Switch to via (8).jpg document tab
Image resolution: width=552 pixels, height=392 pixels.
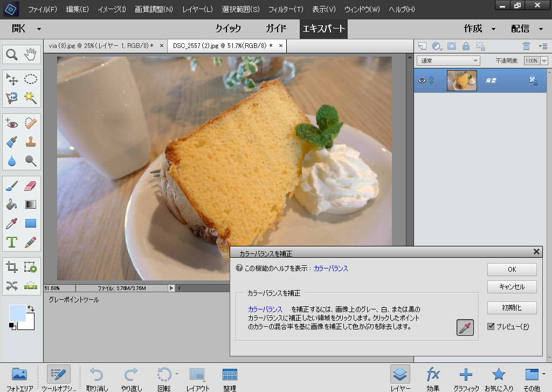coord(101,46)
